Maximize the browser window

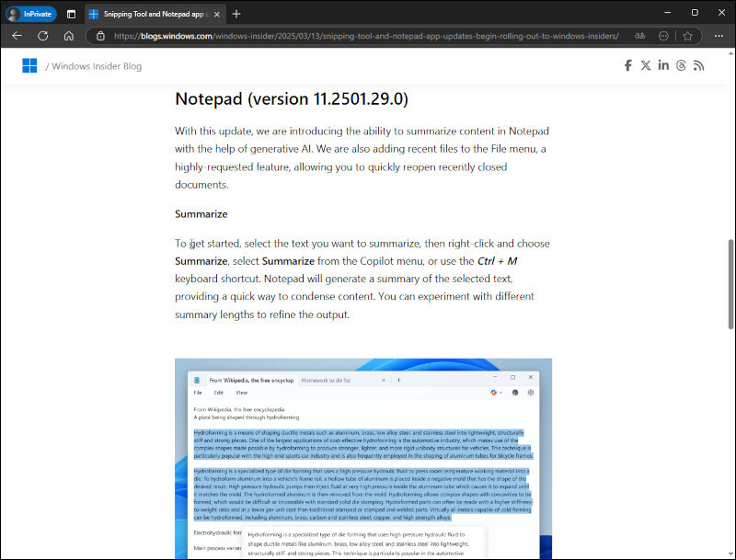(695, 13)
